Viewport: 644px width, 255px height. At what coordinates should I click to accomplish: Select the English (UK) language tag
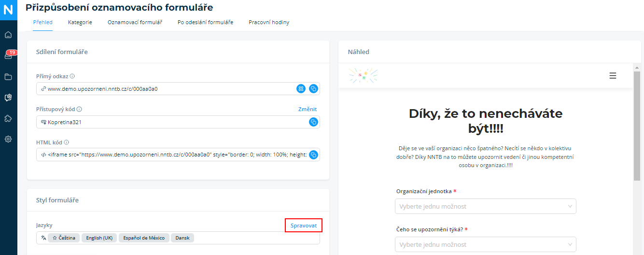click(99, 238)
